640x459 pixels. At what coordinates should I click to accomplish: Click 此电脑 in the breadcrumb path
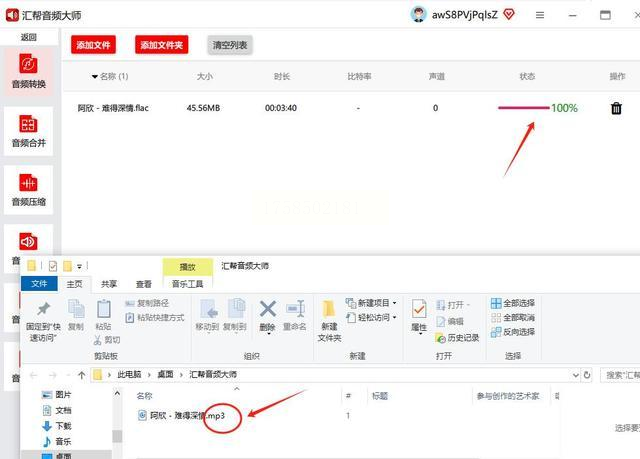tap(129, 374)
